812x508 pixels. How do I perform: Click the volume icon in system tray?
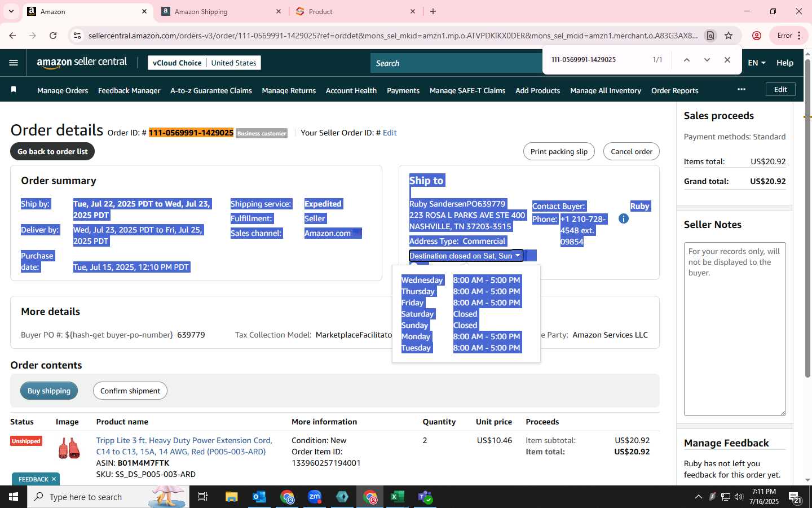point(739,497)
